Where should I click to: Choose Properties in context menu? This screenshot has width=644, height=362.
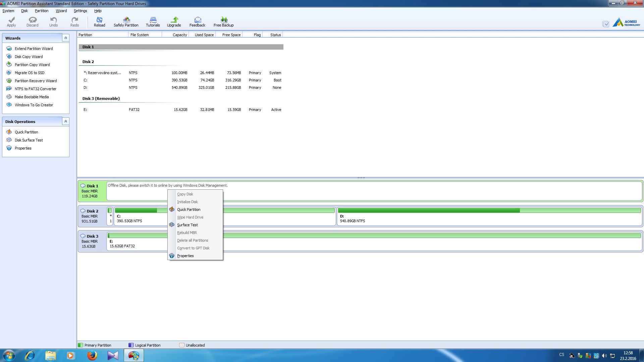point(195,256)
